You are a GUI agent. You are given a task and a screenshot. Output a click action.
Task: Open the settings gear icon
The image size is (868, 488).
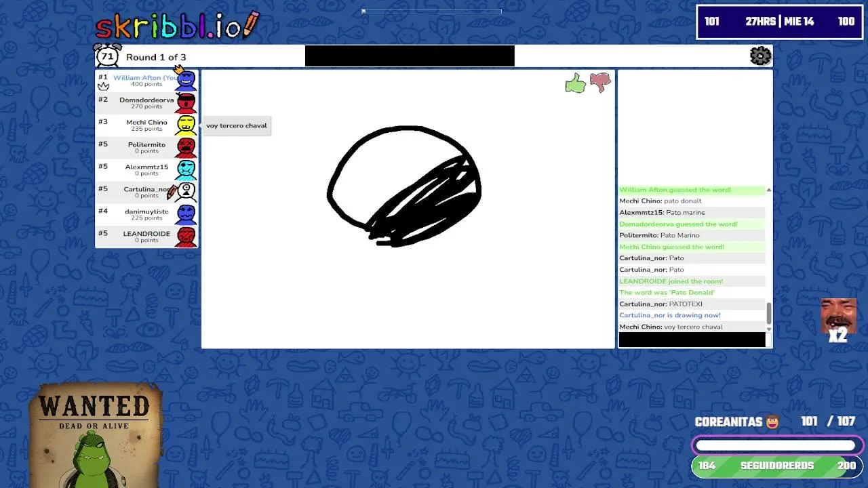(761, 56)
